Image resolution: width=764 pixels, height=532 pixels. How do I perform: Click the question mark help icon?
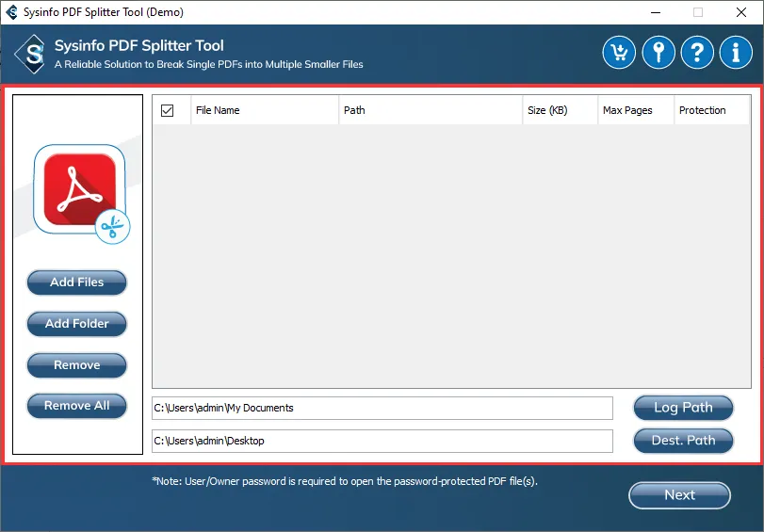click(x=697, y=53)
